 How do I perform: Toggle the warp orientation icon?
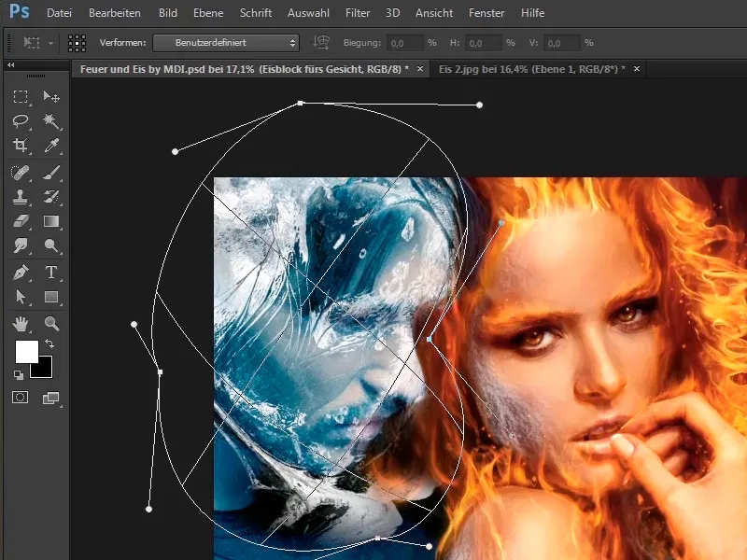pyautogui.click(x=321, y=43)
